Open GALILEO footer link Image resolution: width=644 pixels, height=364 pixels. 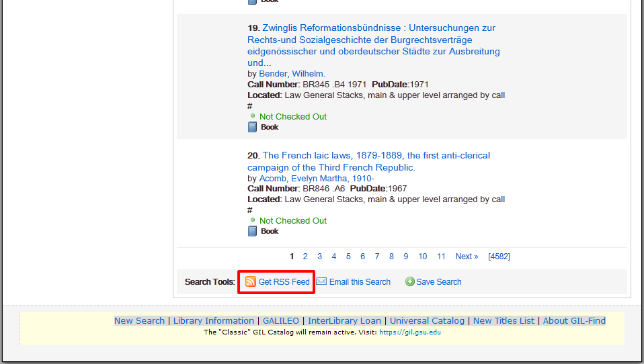pyautogui.click(x=281, y=321)
